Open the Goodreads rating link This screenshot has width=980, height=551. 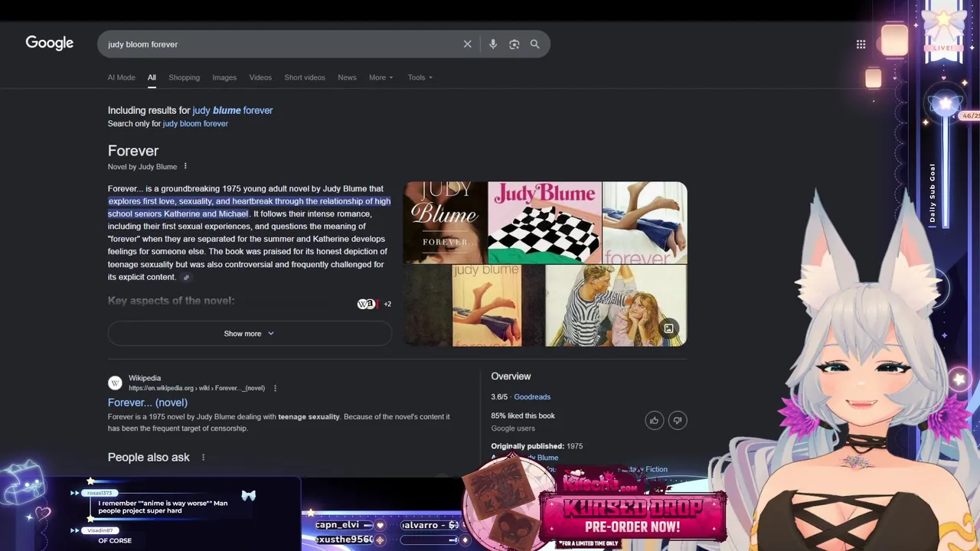[532, 397]
